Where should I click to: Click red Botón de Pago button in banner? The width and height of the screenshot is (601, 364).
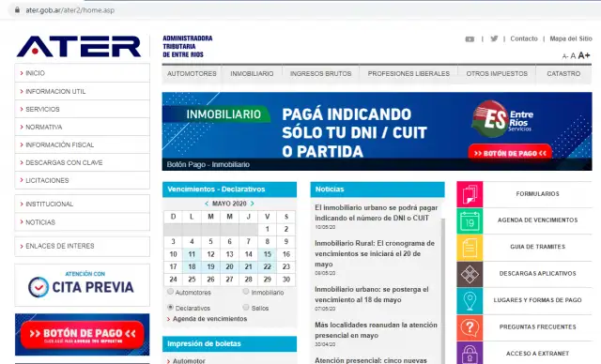coord(510,153)
